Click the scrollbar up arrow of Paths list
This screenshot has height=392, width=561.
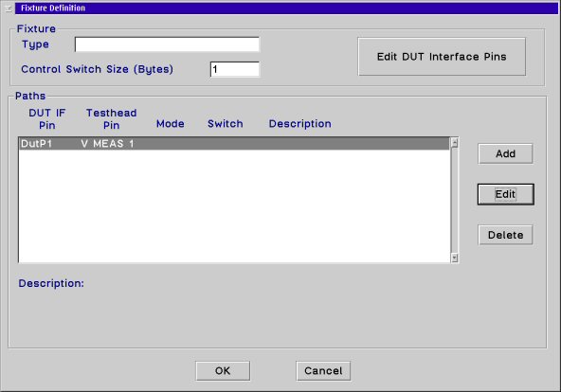point(454,143)
